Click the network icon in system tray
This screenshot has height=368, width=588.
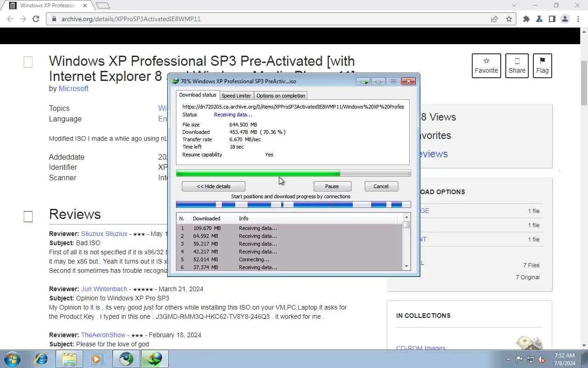pos(531,359)
